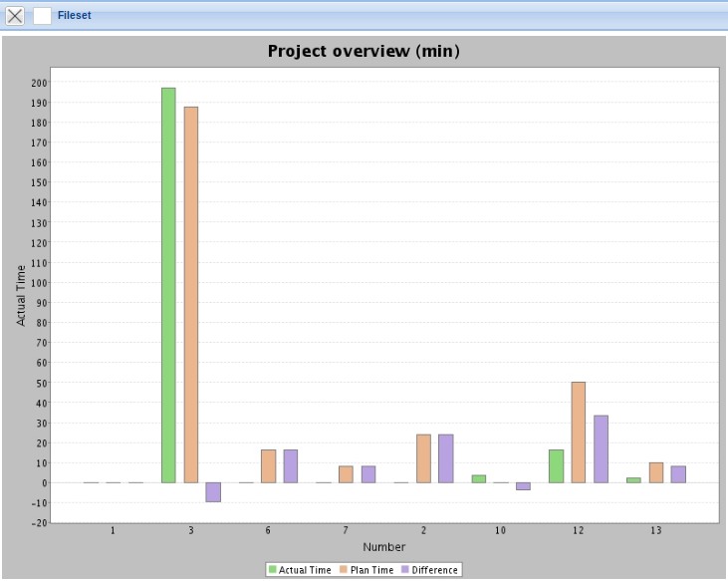Click the small green bar for number 10
The width and height of the screenshot is (728, 581).
click(x=479, y=479)
